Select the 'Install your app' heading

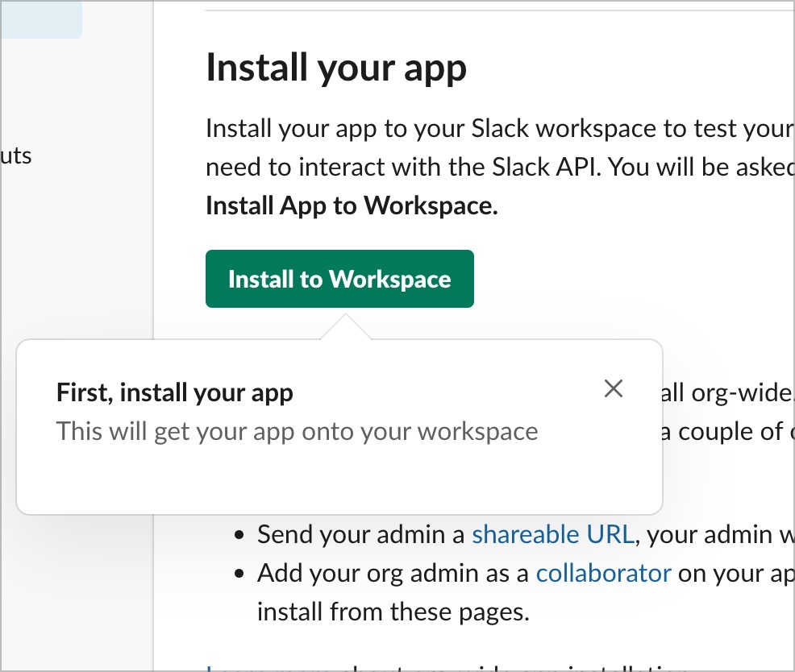tap(336, 68)
